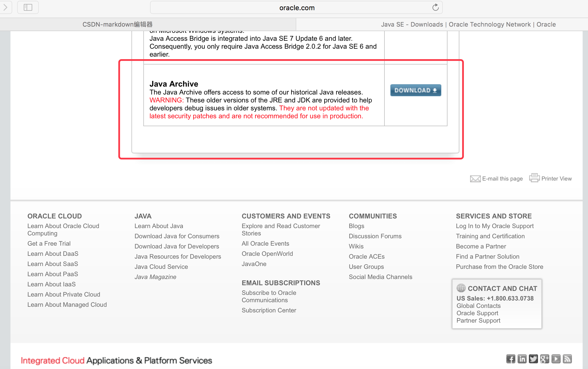The image size is (588, 369).
Task: Switch to CSDN-markdown编辑器 tab
Action: click(x=117, y=24)
